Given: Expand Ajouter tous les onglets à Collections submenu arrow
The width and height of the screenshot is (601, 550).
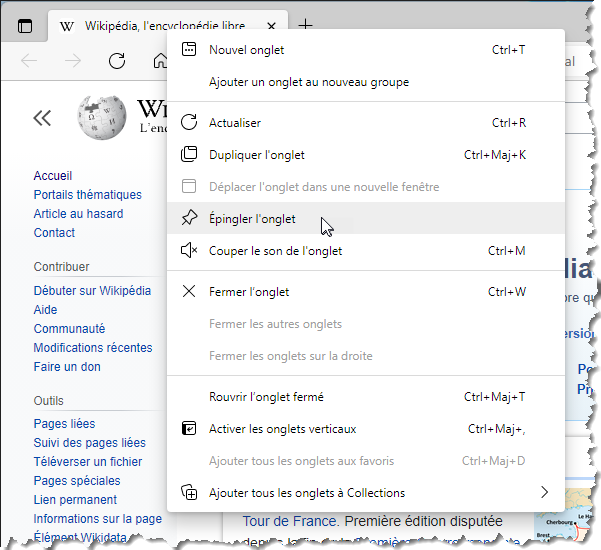Looking at the screenshot, I should coord(544,492).
